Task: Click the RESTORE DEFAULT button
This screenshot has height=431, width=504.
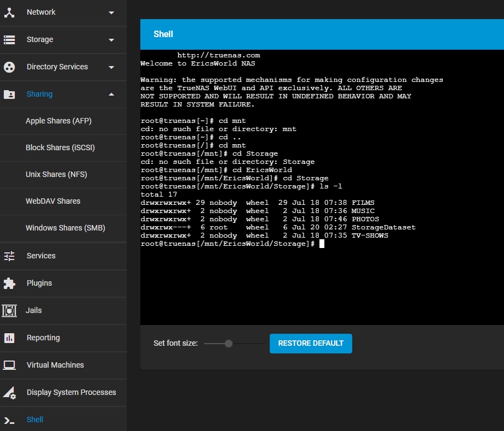Action: coord(311,344)
